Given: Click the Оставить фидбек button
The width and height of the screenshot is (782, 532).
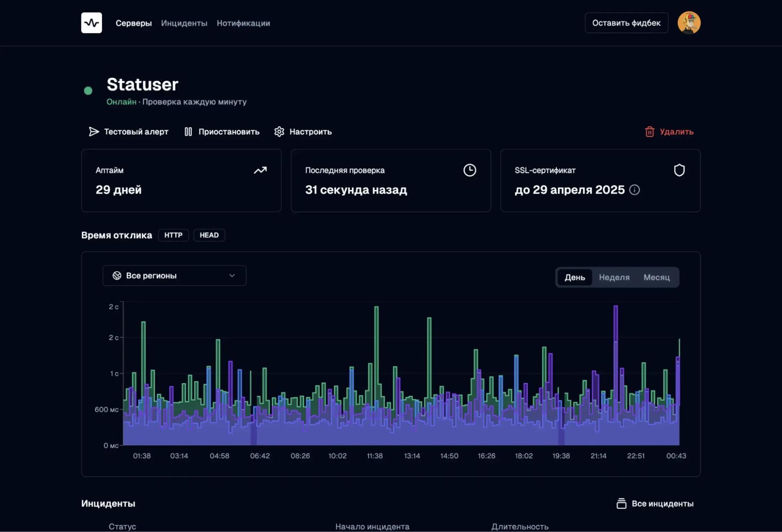Looking at the screenshot, I should [x=626, y=23].
